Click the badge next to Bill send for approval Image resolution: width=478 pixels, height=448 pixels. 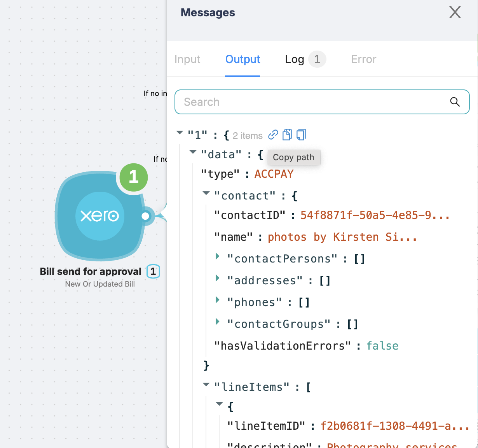[x=153, y=271]
